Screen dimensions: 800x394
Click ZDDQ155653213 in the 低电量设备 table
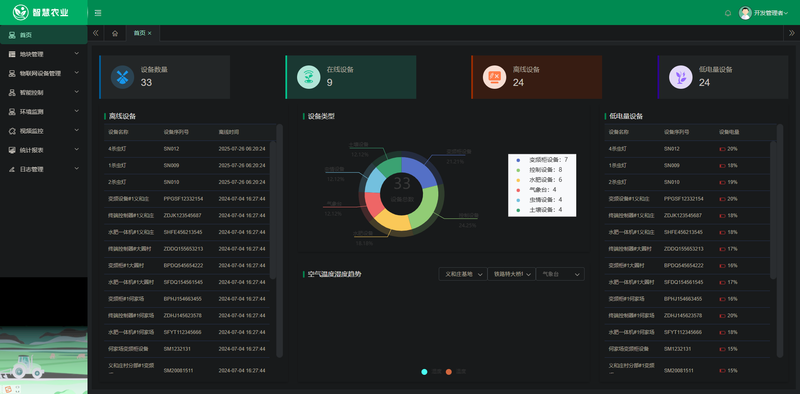point(684,249)
